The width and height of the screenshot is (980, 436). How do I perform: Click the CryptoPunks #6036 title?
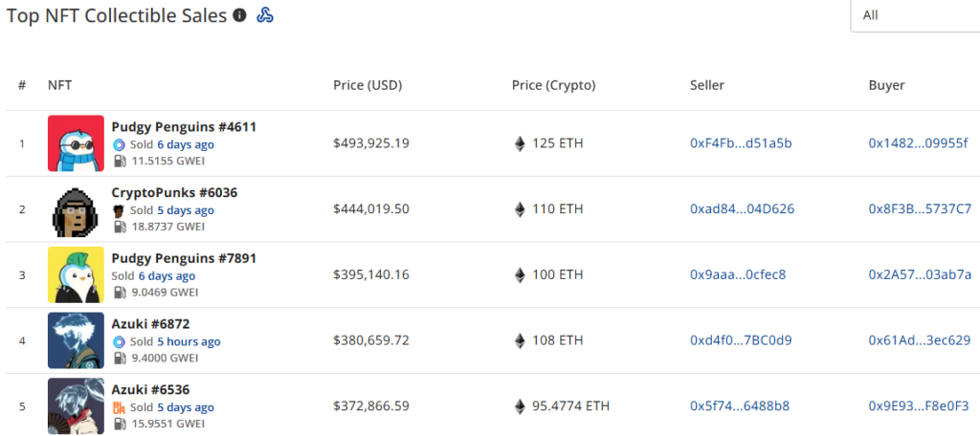(x=174, y=193)
